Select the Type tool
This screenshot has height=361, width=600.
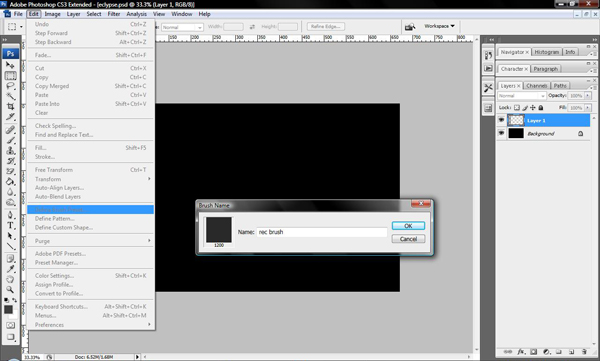coord(10,225)
